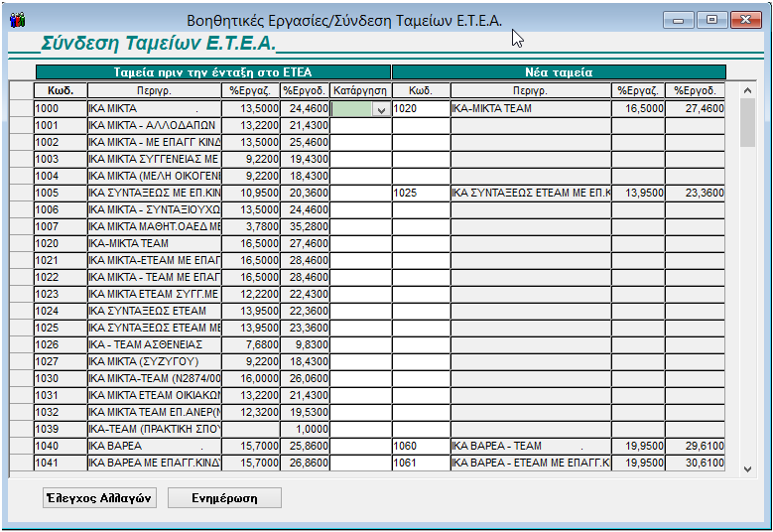Click new %Εργοδ. value 29,6100
Viewport: 773px width, 532px height.
point(696,447)
